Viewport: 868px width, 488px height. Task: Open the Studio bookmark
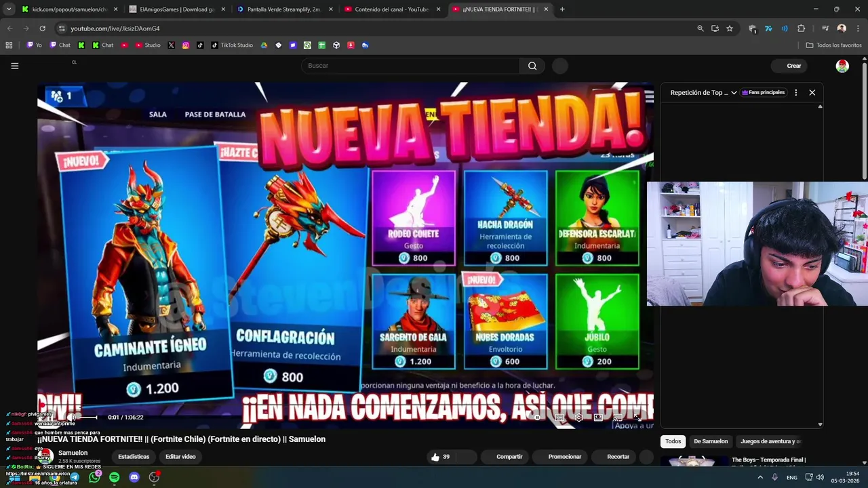point(148,45)
